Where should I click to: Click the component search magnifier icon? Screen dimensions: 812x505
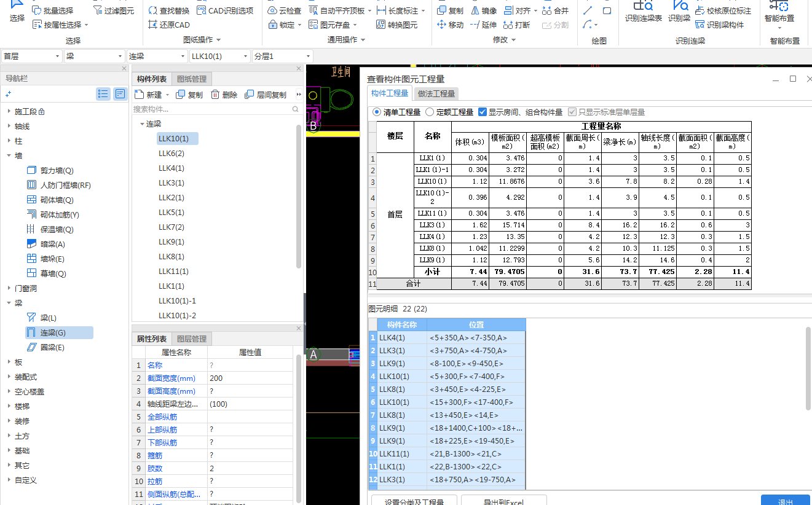click(x=296, y=109)
